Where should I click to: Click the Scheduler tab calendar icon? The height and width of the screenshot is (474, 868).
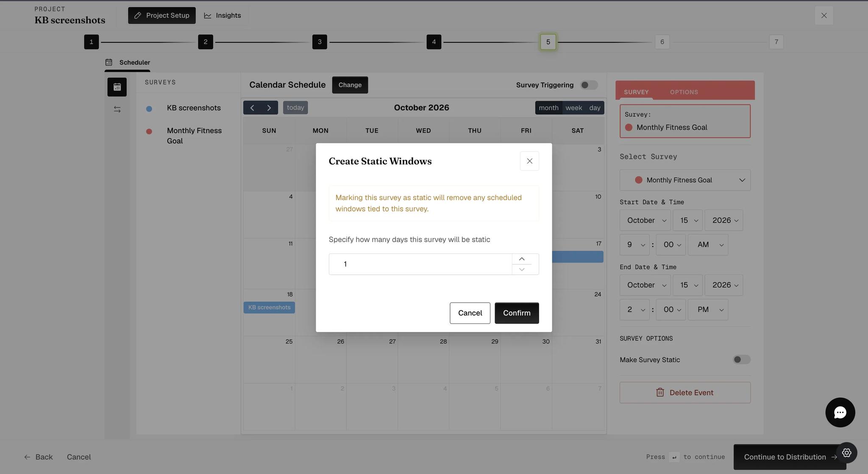(109, 62)
